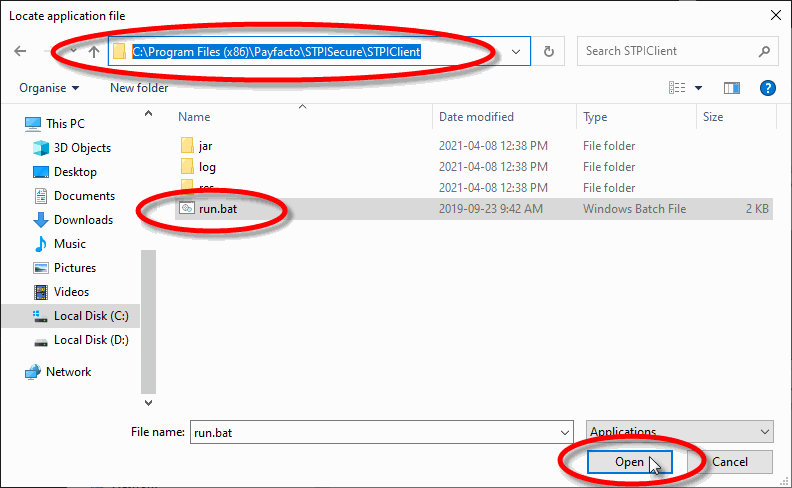Open help via the question mark icon
Screen dimensions: 792x488
768,88
